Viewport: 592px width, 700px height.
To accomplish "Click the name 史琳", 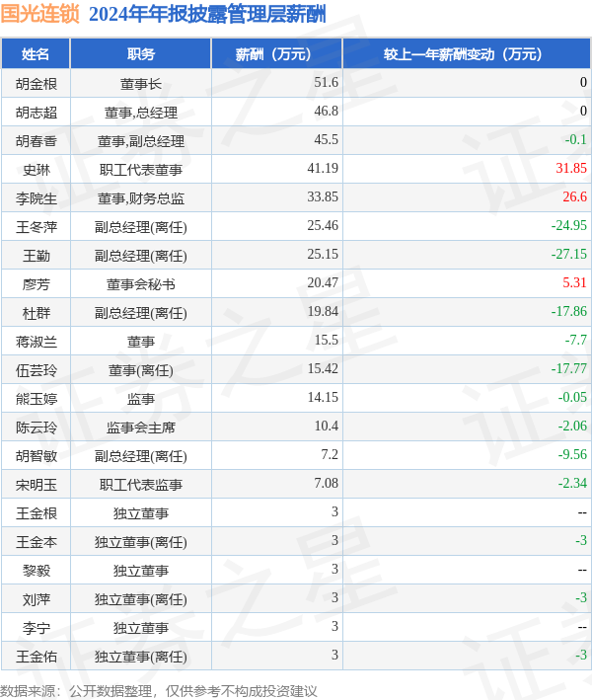I will click(37, 169).
